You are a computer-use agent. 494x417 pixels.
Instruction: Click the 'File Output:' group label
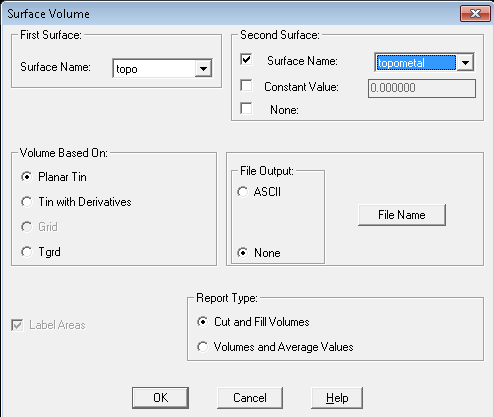267,171
